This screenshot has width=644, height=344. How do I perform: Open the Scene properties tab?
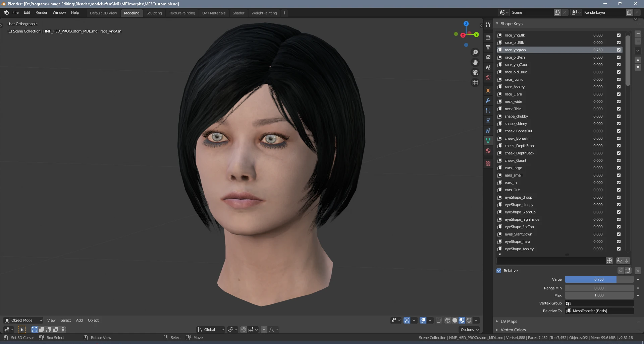[488, 68]
